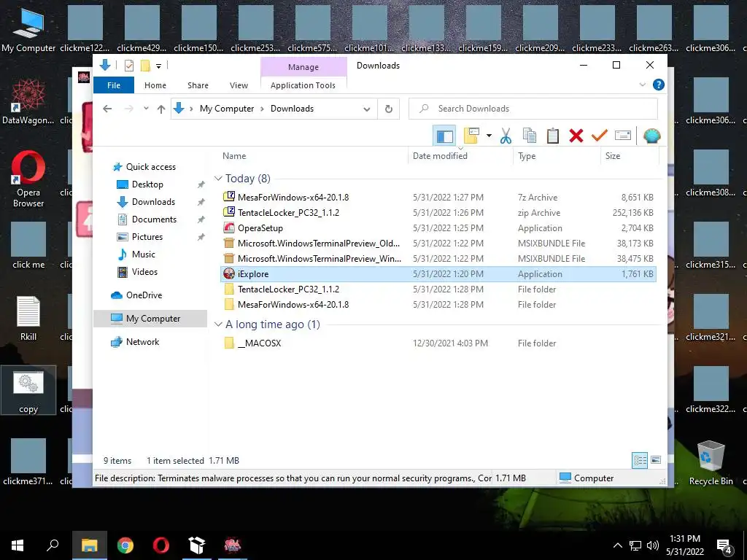This screenshot has height=560, width=747.
Task: Select the __MACOSX folder
Action: [438, 343]
